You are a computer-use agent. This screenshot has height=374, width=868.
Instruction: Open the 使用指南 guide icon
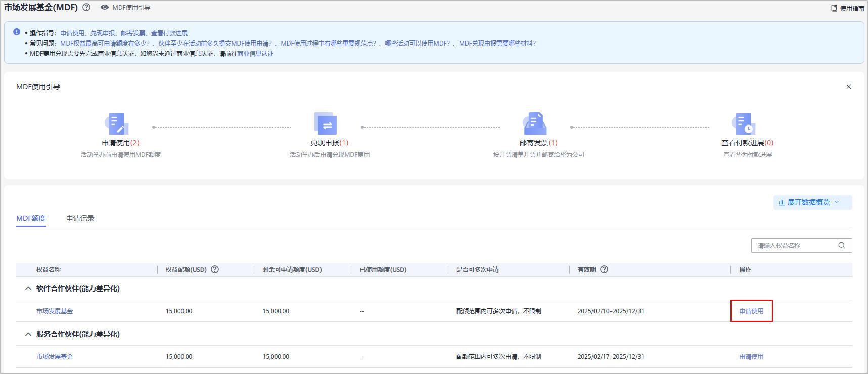[x=834, y=8]
